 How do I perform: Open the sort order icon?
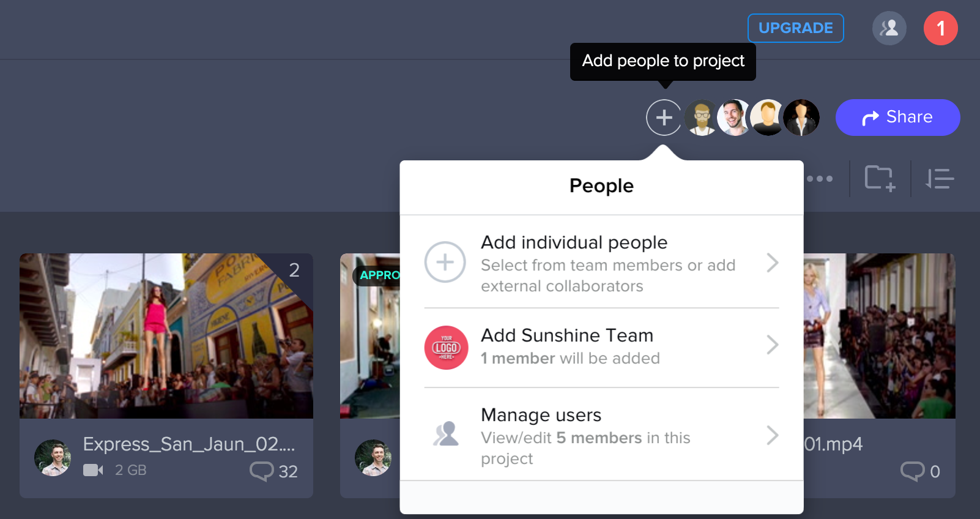[x=940, y=179]
